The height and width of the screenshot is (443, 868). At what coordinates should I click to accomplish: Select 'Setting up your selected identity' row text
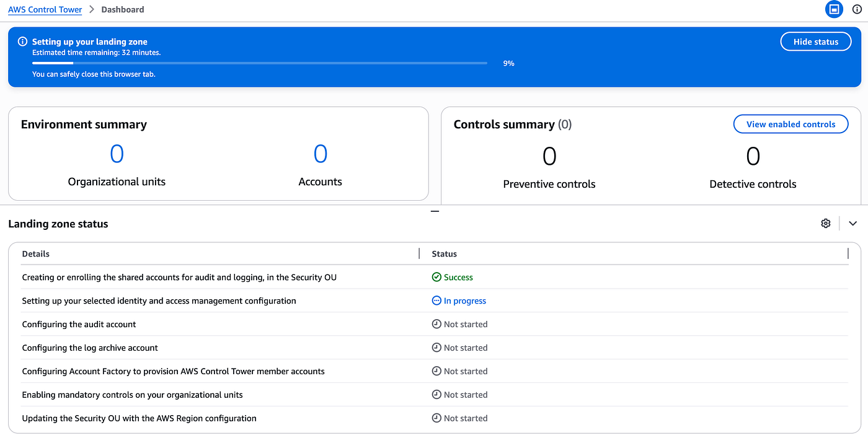click(159, 300)
